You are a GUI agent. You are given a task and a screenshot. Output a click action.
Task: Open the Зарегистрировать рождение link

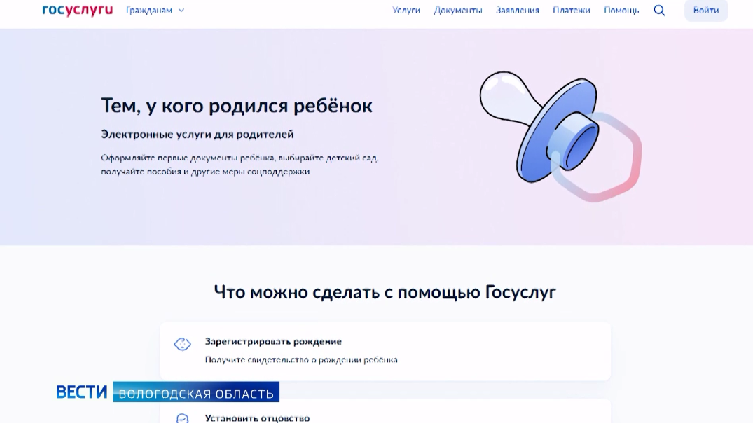[x=273, y=342]
